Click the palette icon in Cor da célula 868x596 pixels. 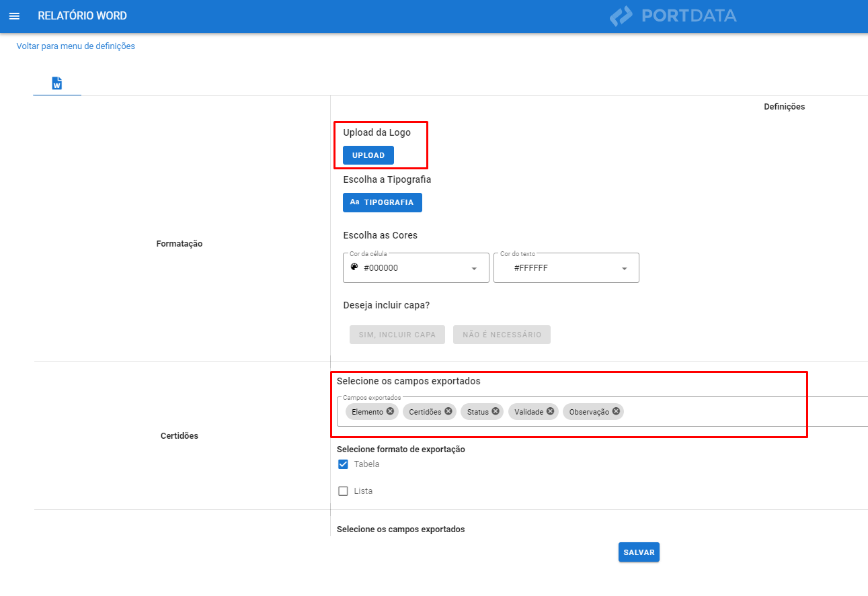354,267
